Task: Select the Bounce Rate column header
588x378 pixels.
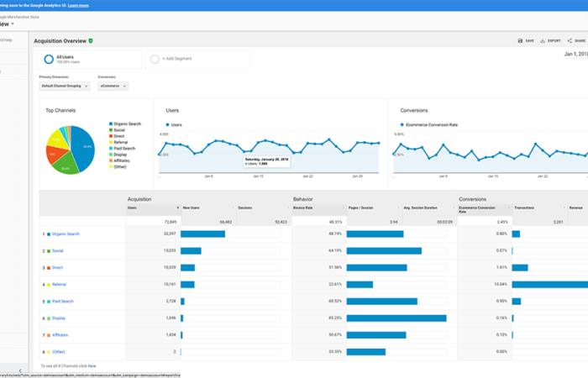Action: point(303,207)
